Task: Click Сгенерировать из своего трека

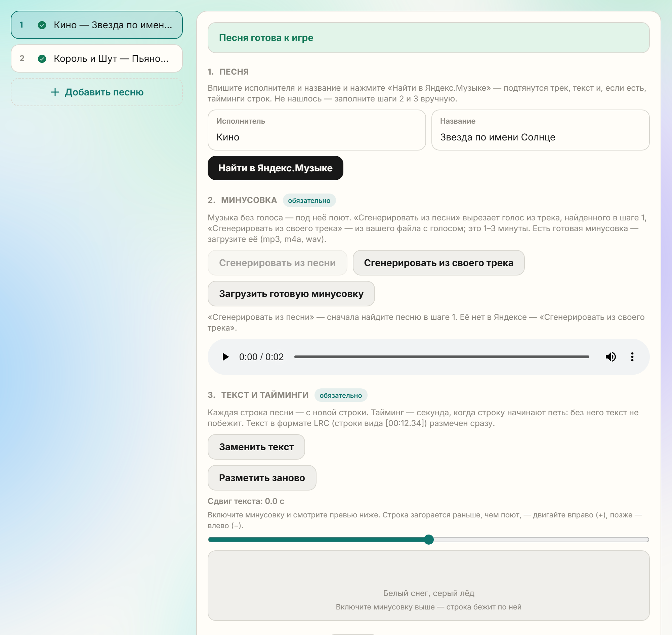Action: [438, 263]
